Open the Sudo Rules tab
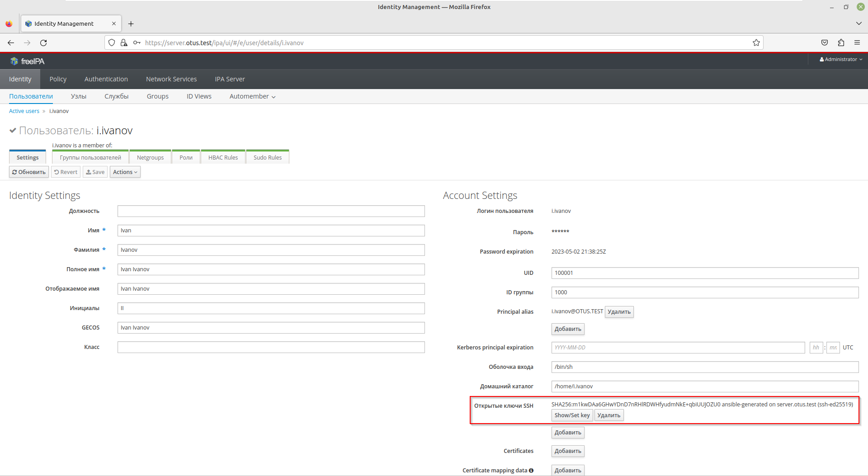 coord(268,157)
